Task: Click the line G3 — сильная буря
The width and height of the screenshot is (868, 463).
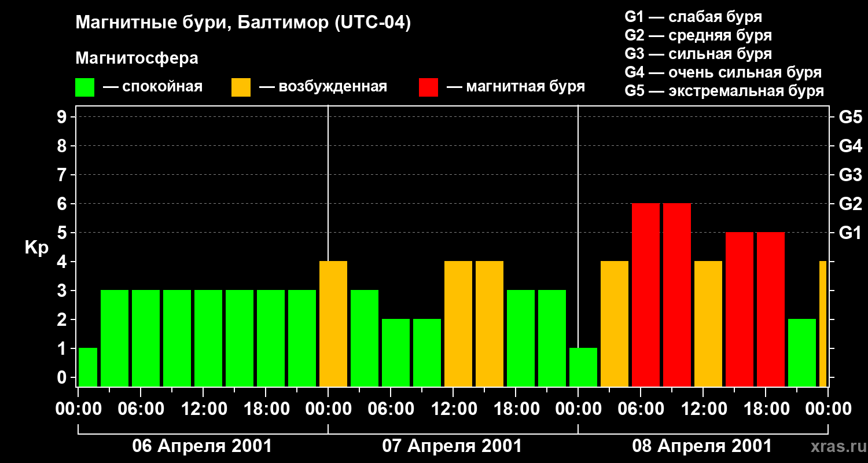Action: tap(698, 54)
